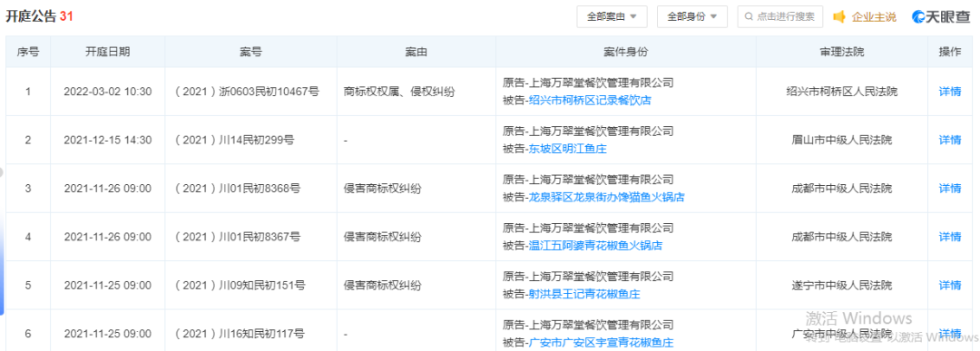Open defendant link 东坡区明江鱼庄

tap(567, 149)
